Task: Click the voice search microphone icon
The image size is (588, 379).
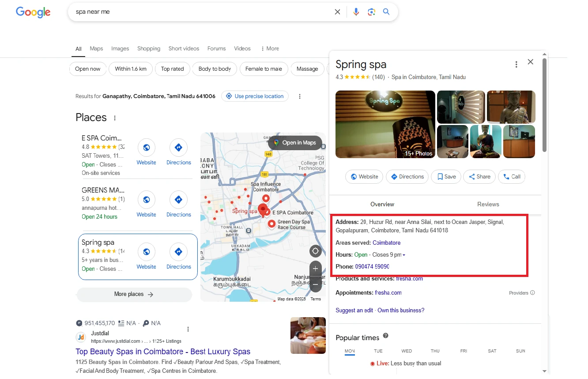Action: point(356,12)
